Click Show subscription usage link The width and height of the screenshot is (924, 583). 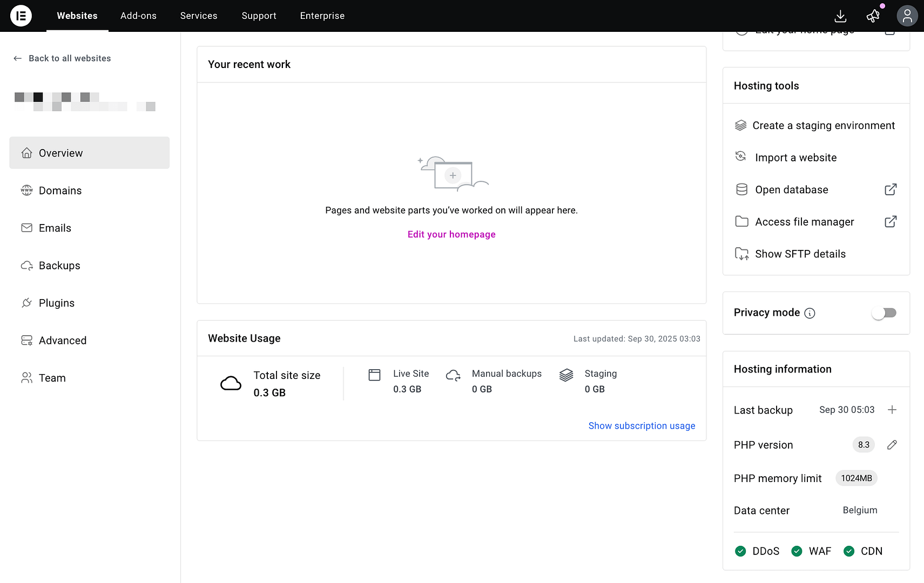coord(642,426)
